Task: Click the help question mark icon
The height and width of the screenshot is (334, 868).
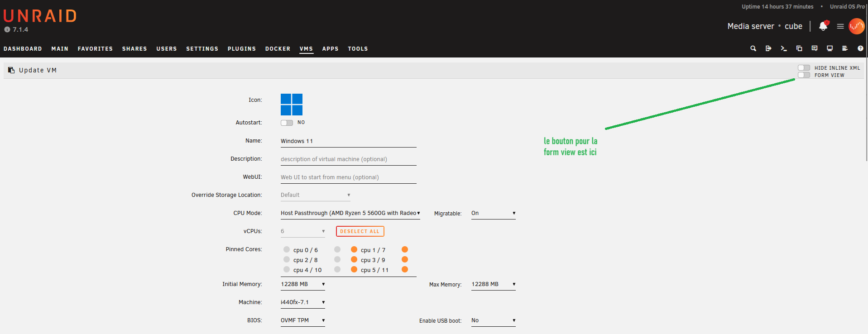Action: [x=860, y=48]
